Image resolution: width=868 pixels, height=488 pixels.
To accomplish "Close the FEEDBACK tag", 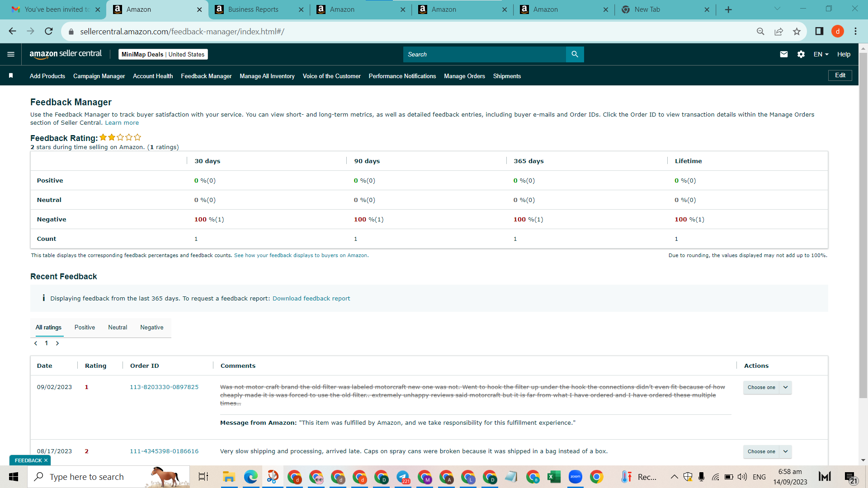I will (46, 460).
